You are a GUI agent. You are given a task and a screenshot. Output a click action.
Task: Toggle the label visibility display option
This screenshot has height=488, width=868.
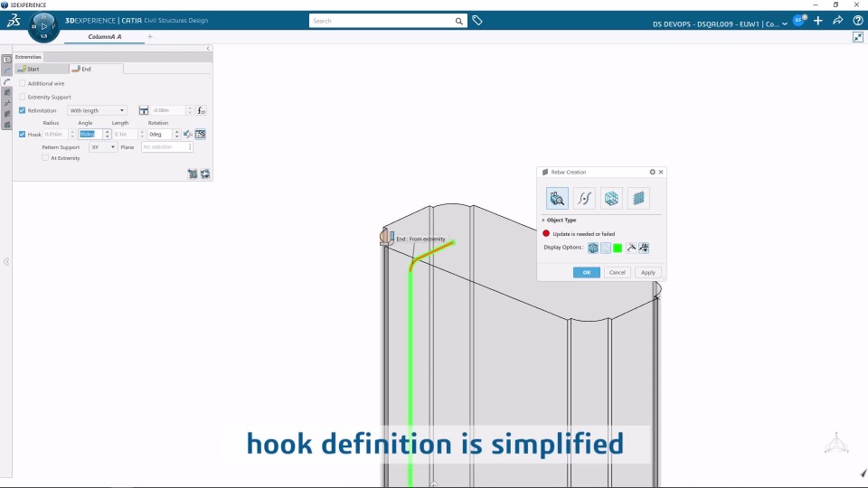click(x=644, y=248)
